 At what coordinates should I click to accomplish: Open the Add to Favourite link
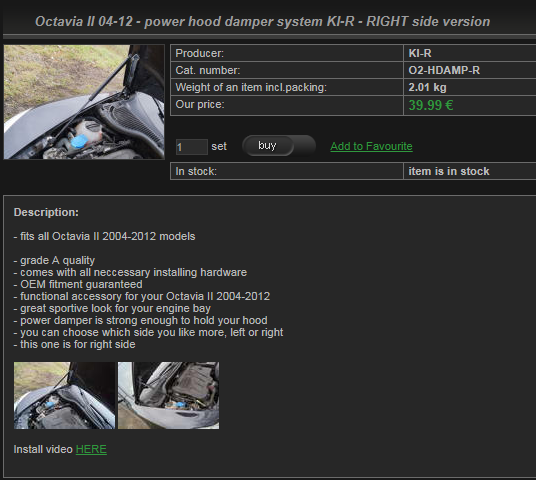click(371, 146)
